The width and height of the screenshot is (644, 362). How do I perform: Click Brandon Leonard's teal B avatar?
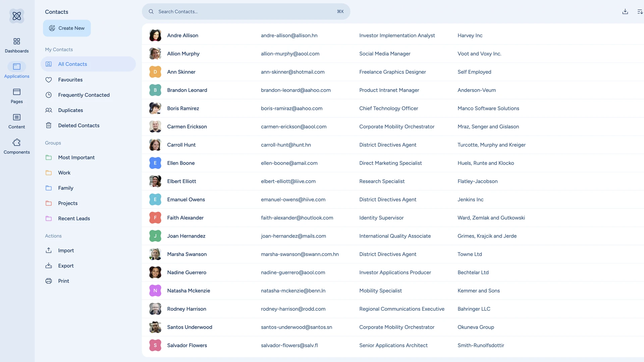pos(155,90)
